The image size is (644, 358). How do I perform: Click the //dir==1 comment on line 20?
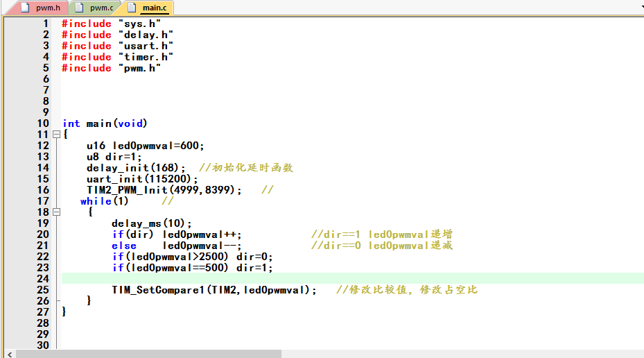382,235
